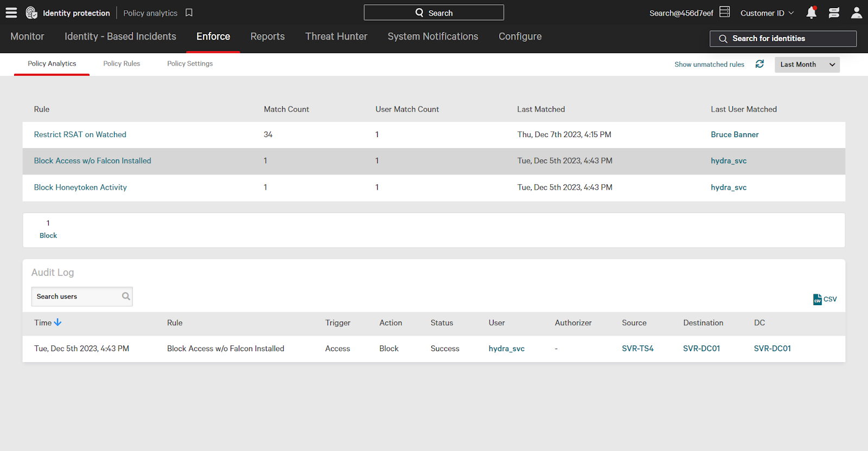
Task: Click the Status column header
Action: (442, 323)
